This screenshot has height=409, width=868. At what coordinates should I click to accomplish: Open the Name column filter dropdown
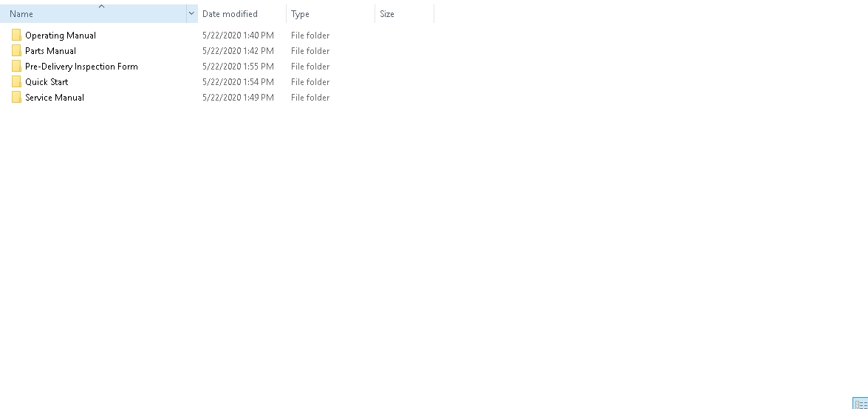point(191,13)
